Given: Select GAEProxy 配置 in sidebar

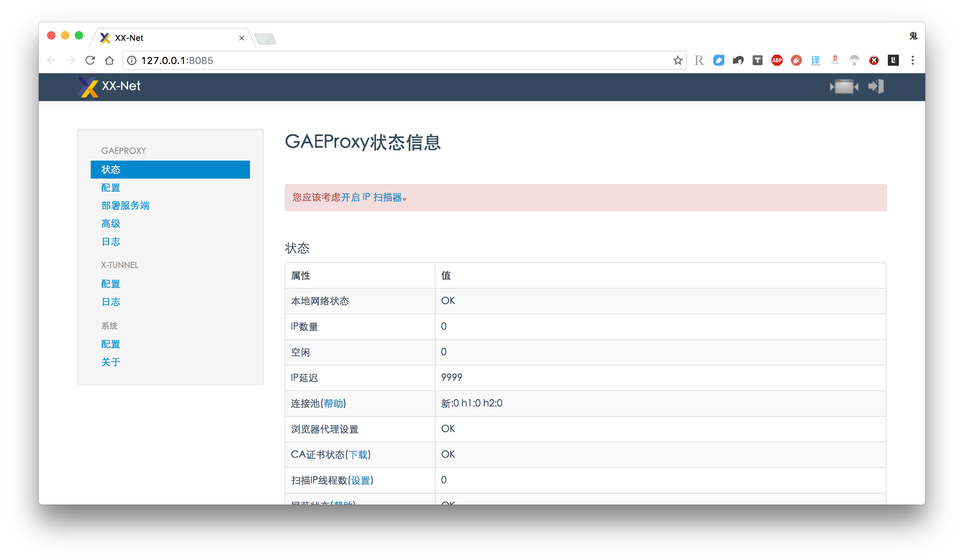Looking at the screenshot, I should click(x=110, y=188).
